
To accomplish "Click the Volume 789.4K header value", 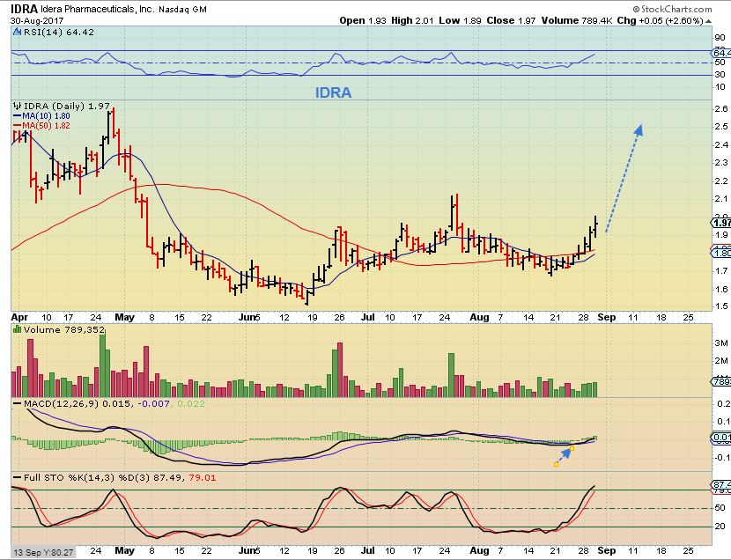I will point(577,20).
